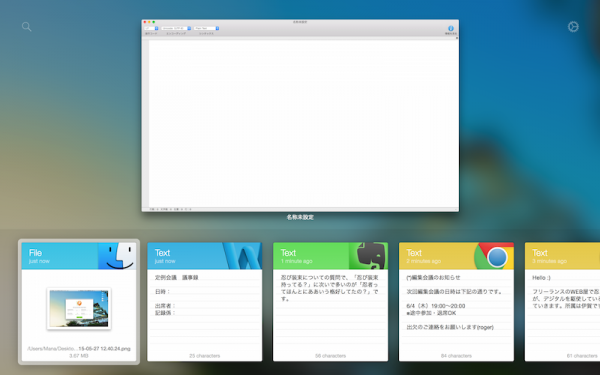Select the line (*)編集会議のお知らせ

[x=433, y=277]
